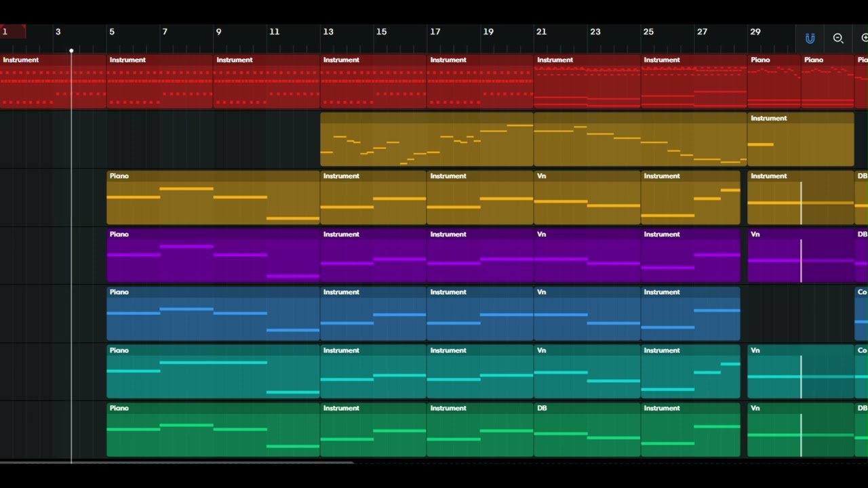Select the Piano clip on the yellow track

click(x=213, y=198)
